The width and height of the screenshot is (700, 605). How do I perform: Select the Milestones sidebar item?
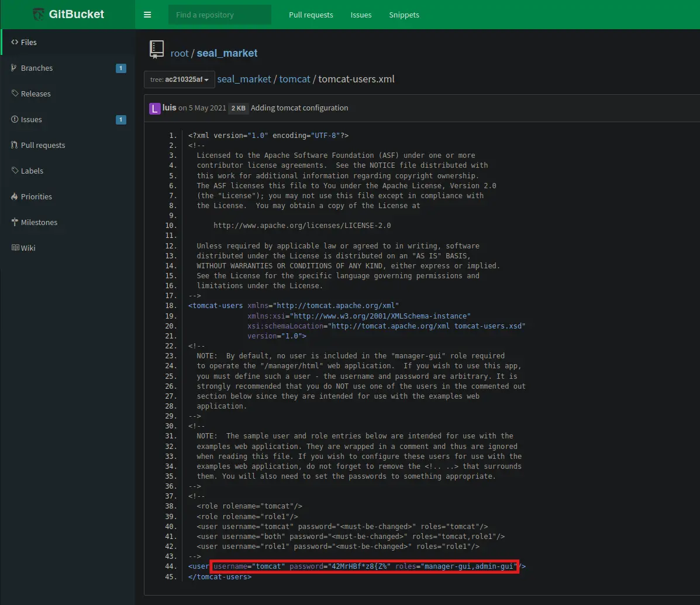[x=68, y=222]
